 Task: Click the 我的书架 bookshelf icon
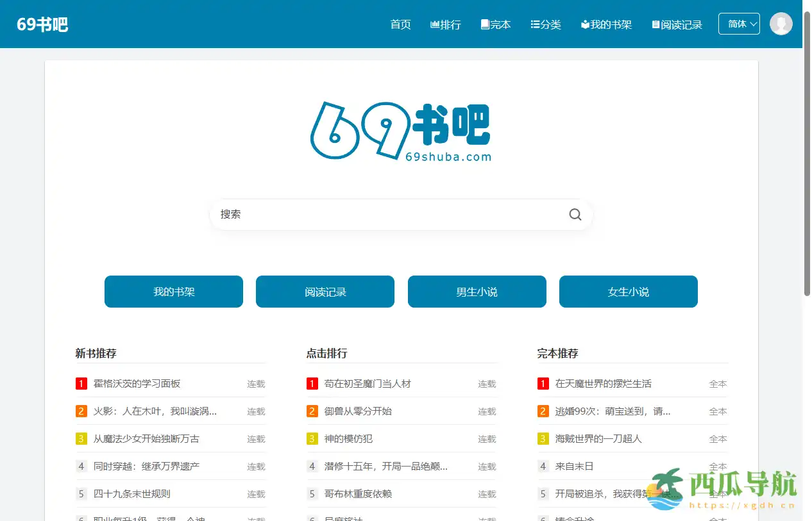point(584,24)
